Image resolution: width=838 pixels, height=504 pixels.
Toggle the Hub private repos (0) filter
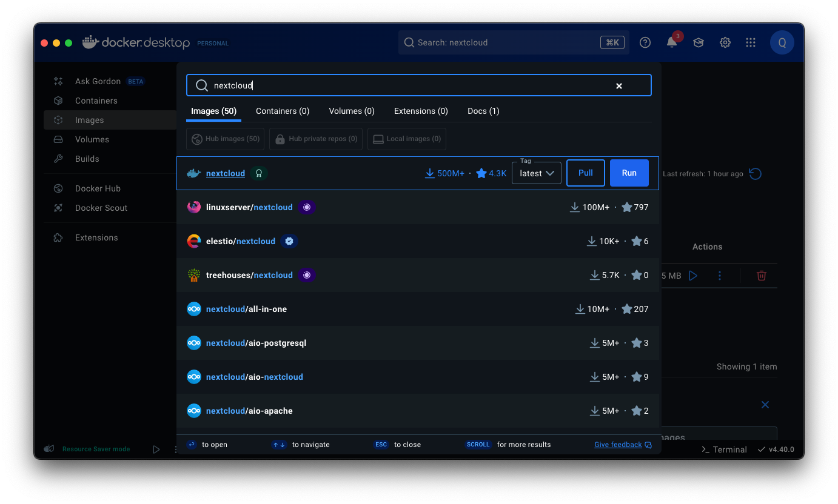[x=316, y=139]
